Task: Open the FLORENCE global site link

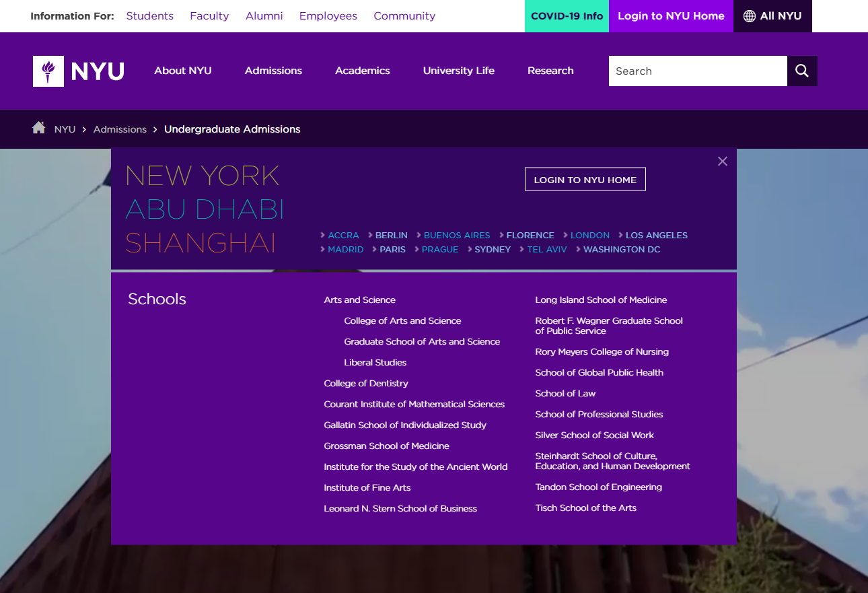Action: click(x=530, y=236)
